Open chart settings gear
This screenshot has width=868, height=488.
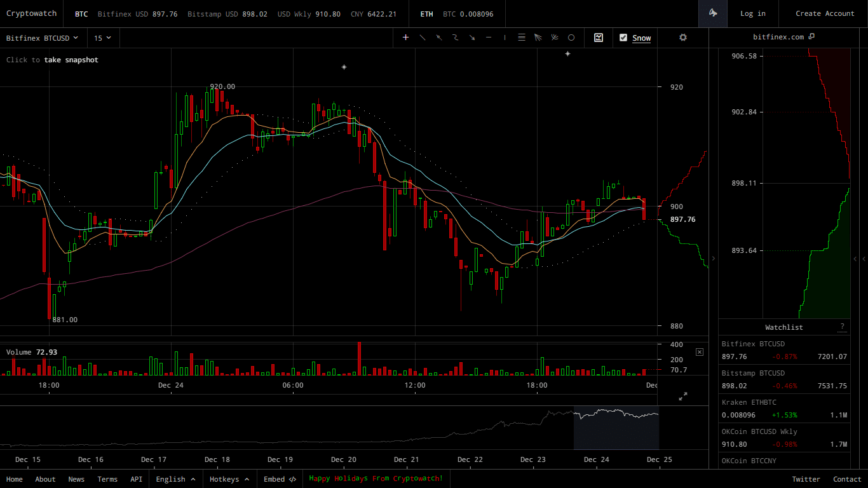coord(683,37)
